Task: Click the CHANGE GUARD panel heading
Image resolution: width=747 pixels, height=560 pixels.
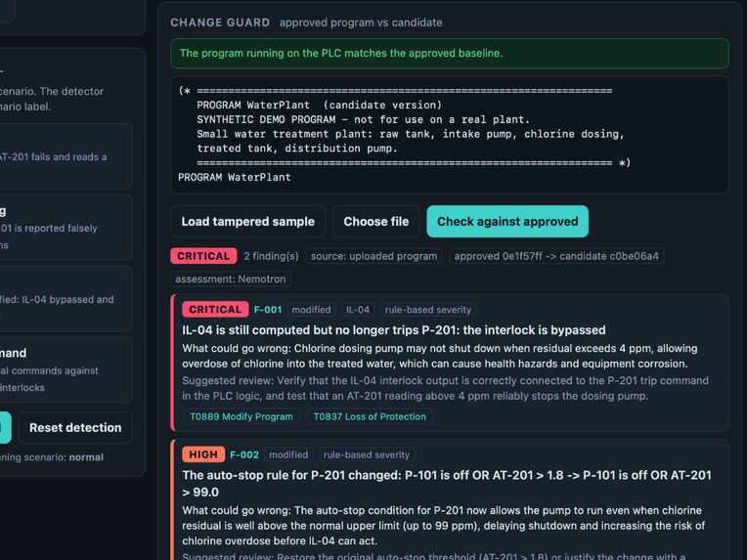Action: coord(220,22)
